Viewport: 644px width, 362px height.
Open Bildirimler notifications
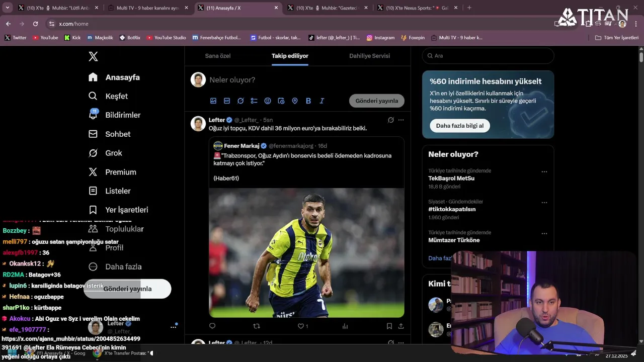tap(114, 115)
